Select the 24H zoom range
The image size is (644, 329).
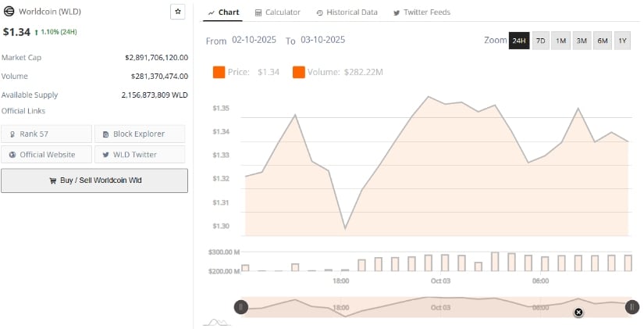[x=519, y=41]
